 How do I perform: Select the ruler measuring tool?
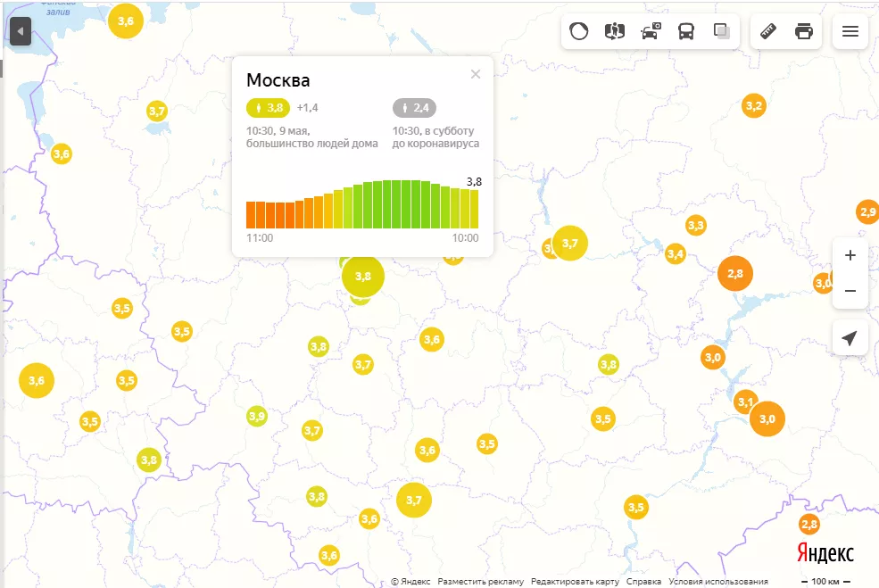tap(768, 31)
